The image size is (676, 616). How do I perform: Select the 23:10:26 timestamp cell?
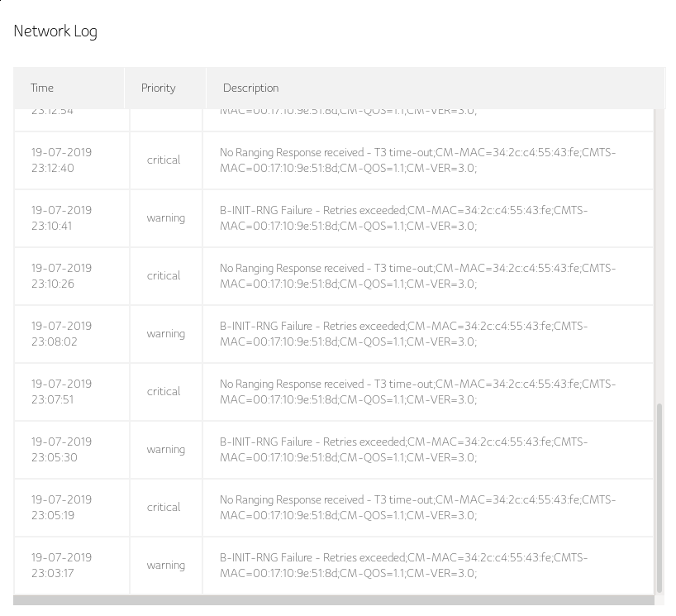point(62,276)
